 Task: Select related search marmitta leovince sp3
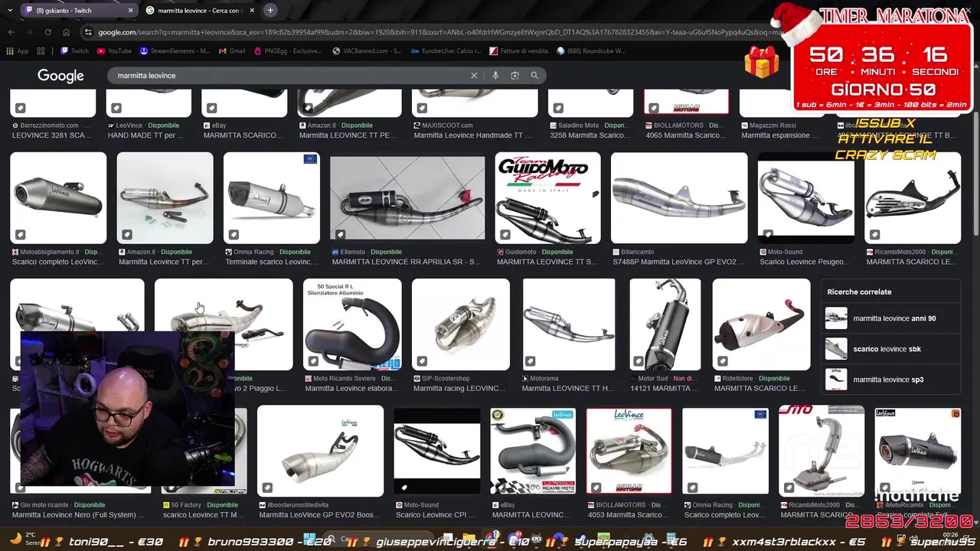[x=891, y=380]
